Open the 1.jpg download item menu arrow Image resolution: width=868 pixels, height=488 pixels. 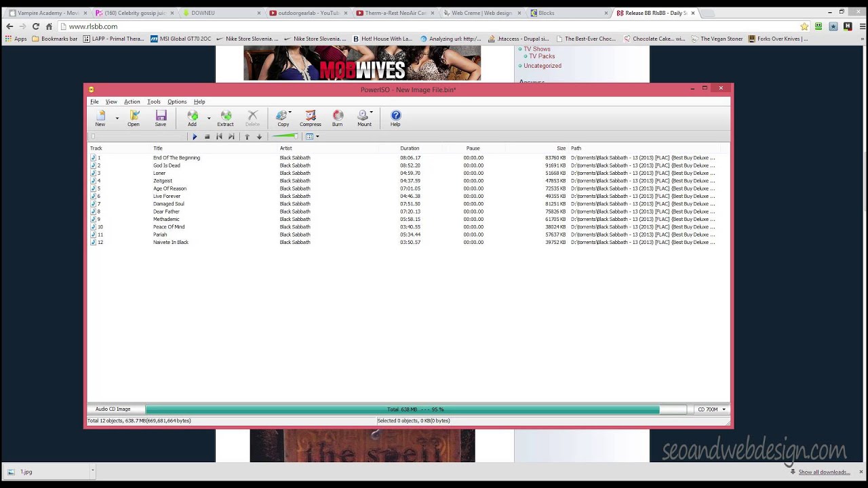92,472
